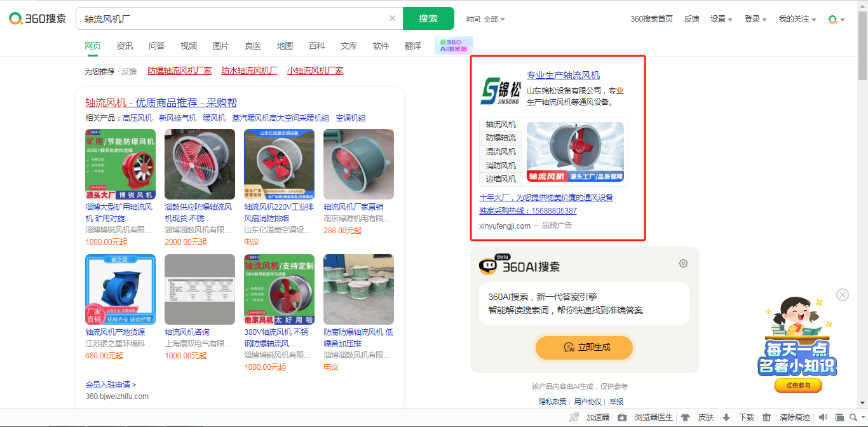Open 360AI搜索 settings gear
The height and width of the screenshot is (427, 868).
point(683,264)
